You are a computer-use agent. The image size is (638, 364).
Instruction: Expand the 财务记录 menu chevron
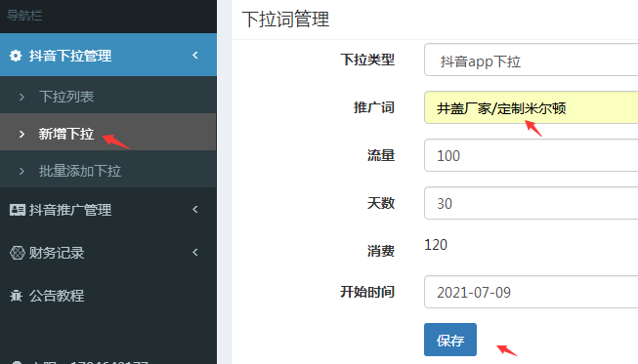(195, 253)
